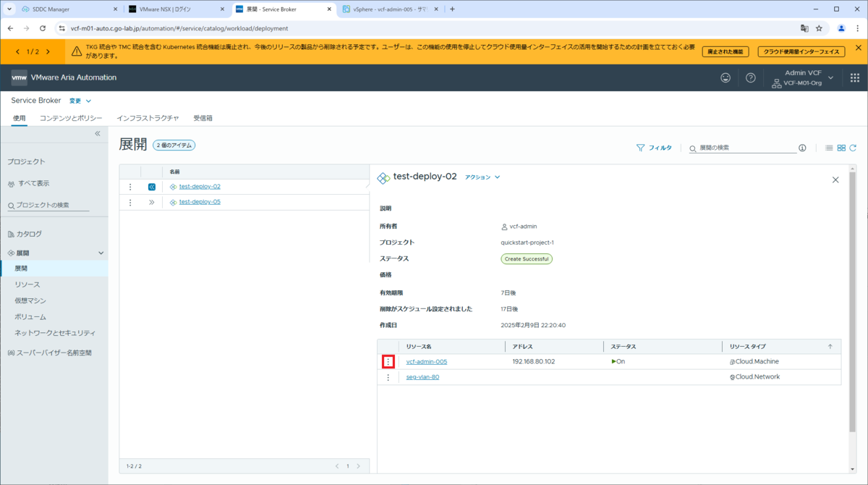Open the vcf-admin-005 resource link
868x485 pixels.
point(426,361)
